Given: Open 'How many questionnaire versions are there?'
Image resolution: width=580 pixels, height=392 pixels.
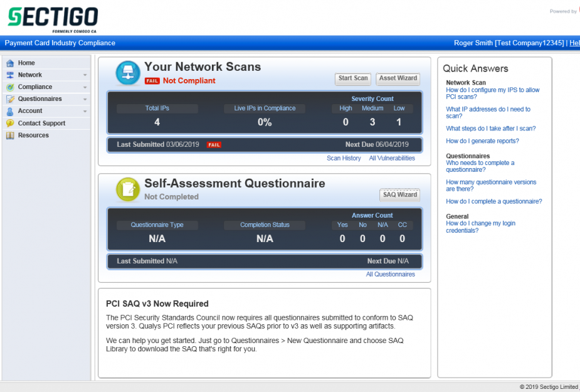Looking at the screenshot, I should point(491,186).
